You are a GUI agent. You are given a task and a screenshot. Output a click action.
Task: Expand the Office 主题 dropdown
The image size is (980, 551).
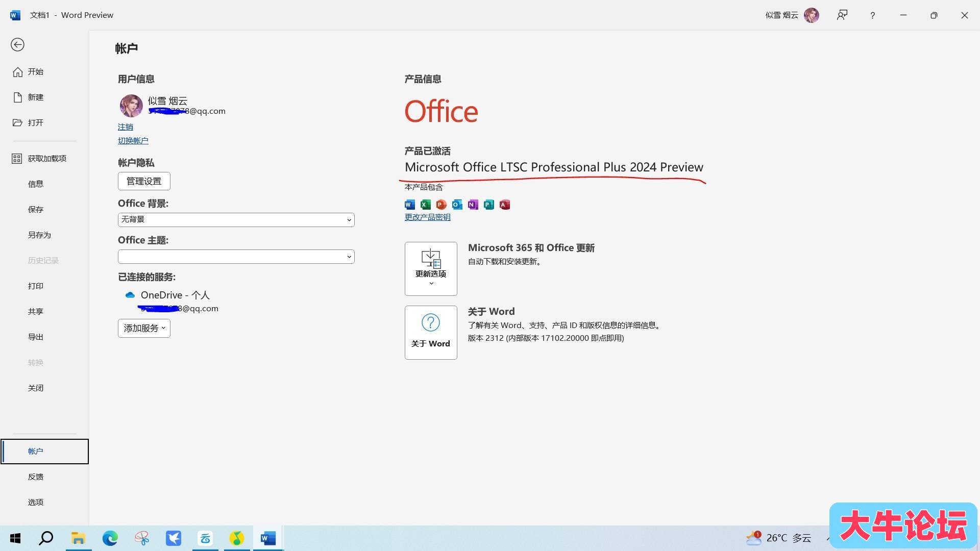click(236, 257)
